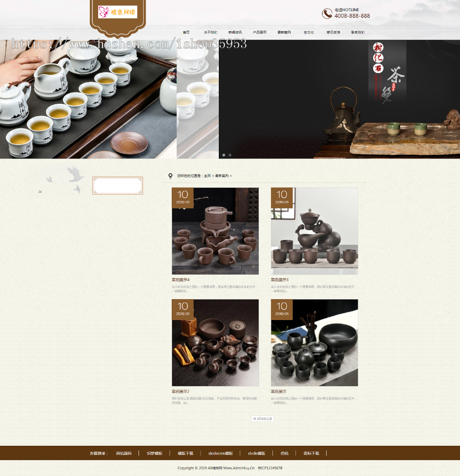Image resolution: width=460 pixels, height=476 pixels.
Task: Open the 首页 navigation item
Action: (x=186, y=32)
